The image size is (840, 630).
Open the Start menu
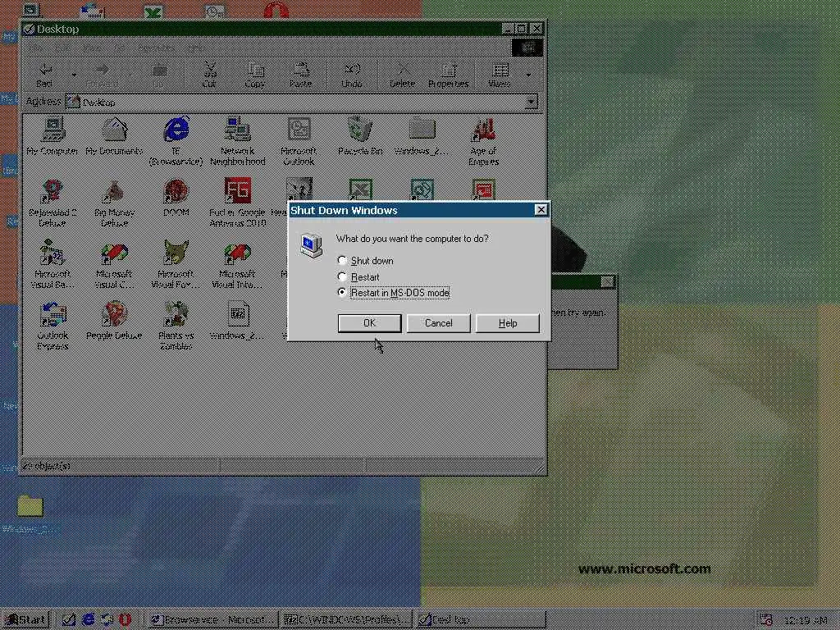25,620
